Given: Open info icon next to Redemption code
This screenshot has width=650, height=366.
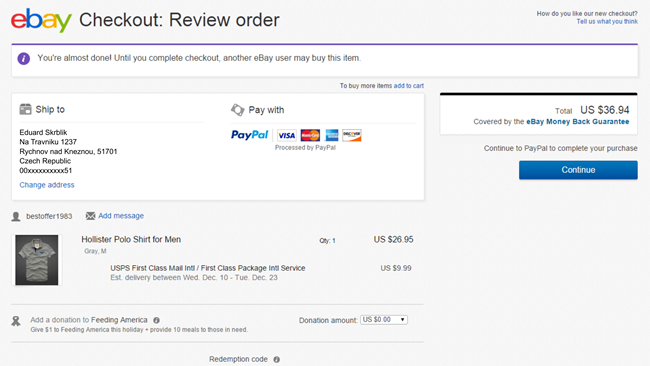Looking at the screenshot, I should 276,359.
